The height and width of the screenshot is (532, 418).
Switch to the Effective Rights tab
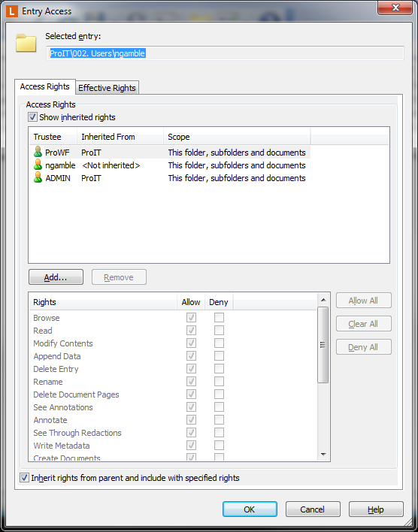pos(107,88)
